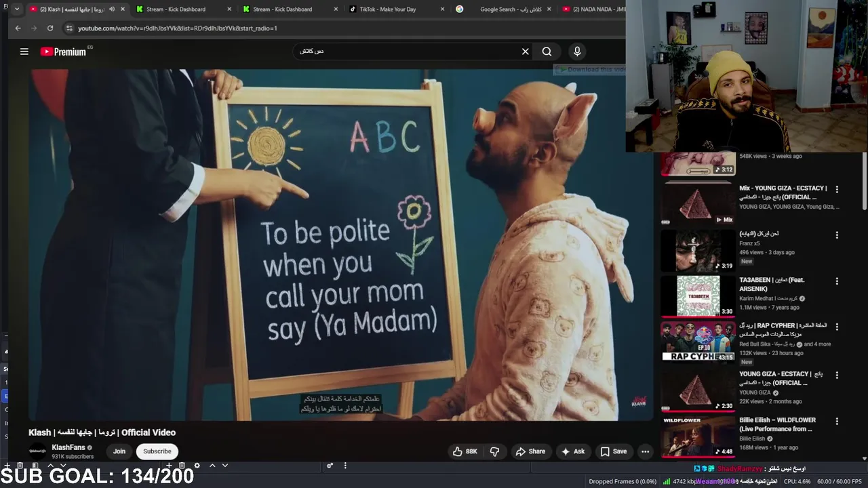The width and height of the screenshot is (868, 488).
Task: Open Franz x5 channel link
Action: (749, 243)
